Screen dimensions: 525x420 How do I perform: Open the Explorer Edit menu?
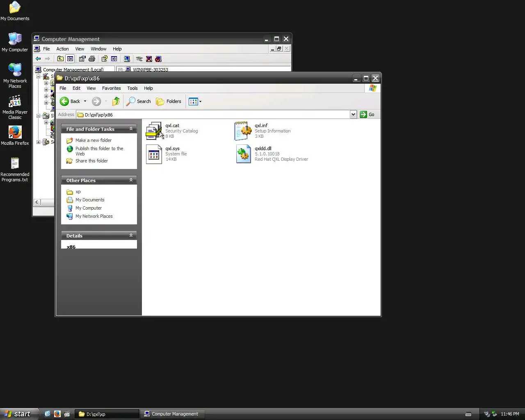pos(76,88)
